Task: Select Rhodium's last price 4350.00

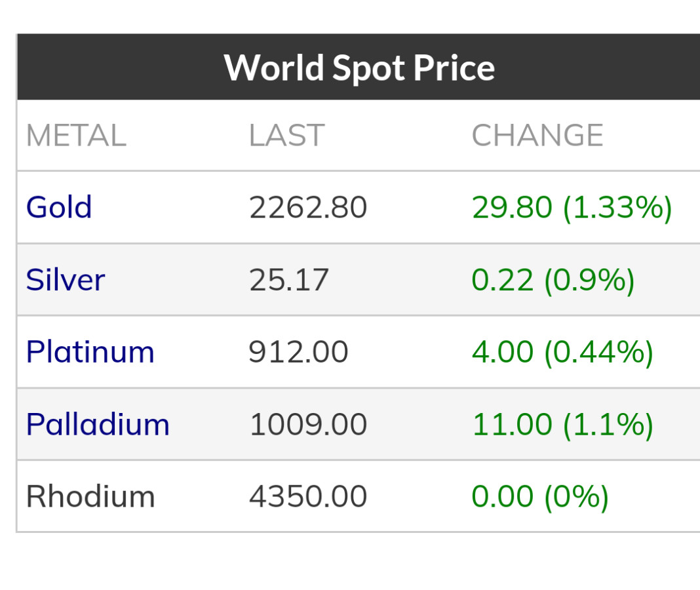Action: tap(308, 496)
